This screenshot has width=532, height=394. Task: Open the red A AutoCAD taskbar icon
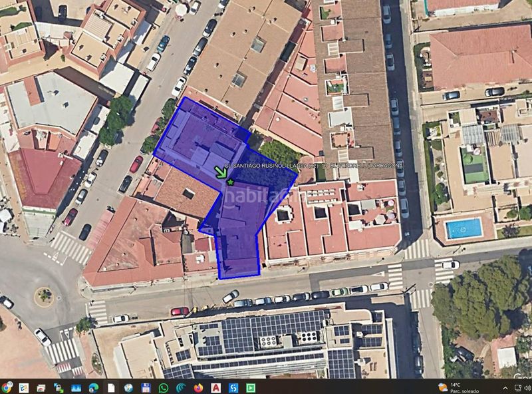[215, 387]
